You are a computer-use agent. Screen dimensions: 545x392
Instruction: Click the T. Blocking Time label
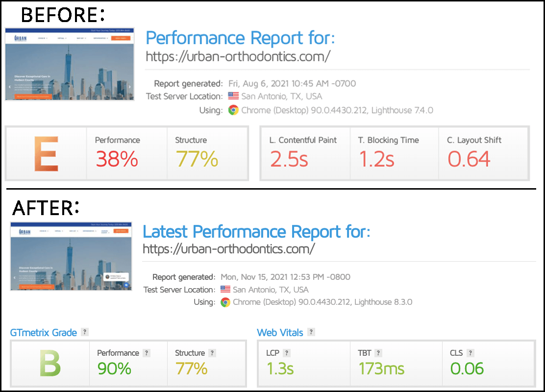388,140
